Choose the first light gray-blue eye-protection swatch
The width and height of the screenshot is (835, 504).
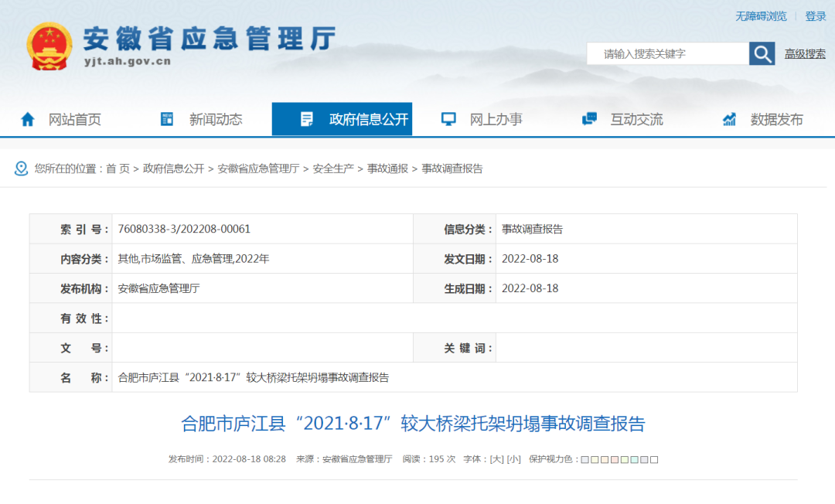click(x=584, y=460)
